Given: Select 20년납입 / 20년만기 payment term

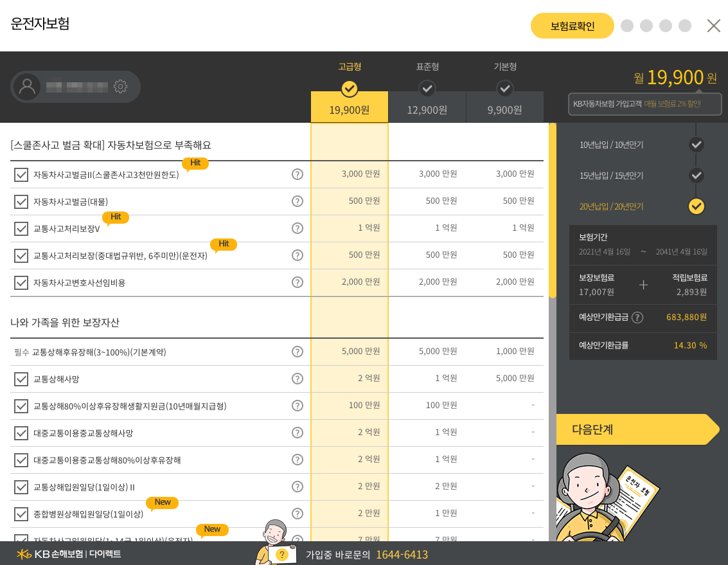Looking at the screenshot, I should (696, 206).
